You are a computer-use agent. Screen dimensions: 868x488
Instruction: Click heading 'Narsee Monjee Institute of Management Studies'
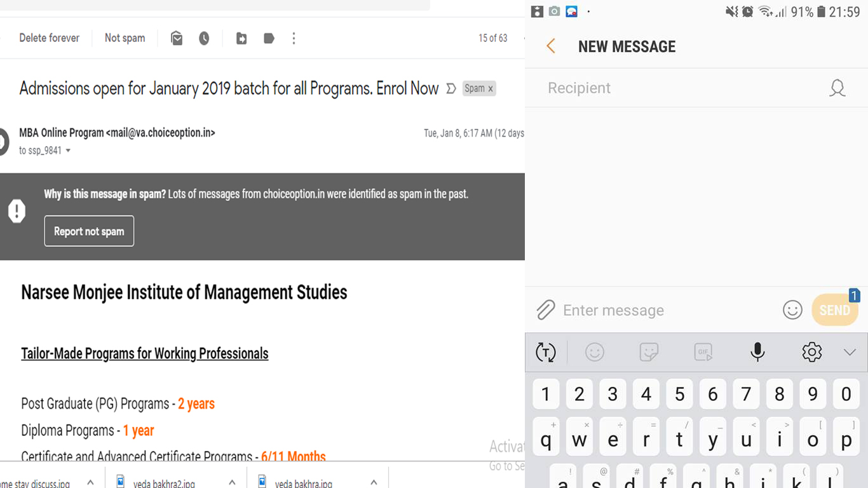click(x=184, y=292)
